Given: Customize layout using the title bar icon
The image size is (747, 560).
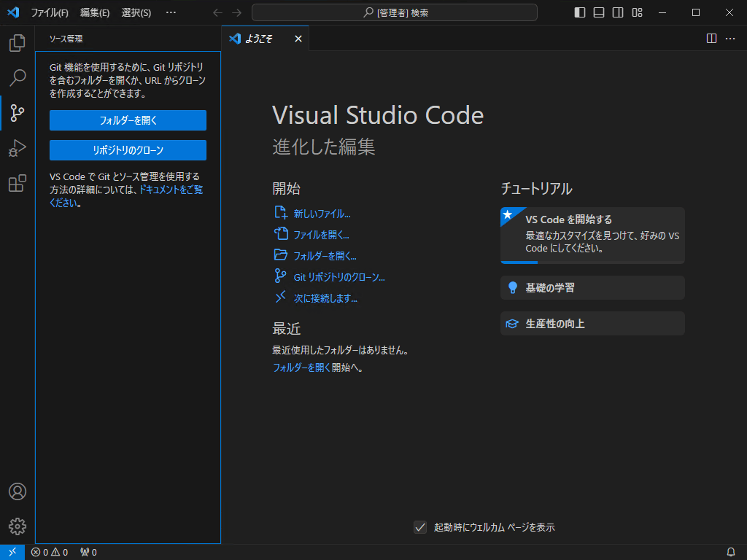Looking at the screenshot, I should (x=637, y=13).
